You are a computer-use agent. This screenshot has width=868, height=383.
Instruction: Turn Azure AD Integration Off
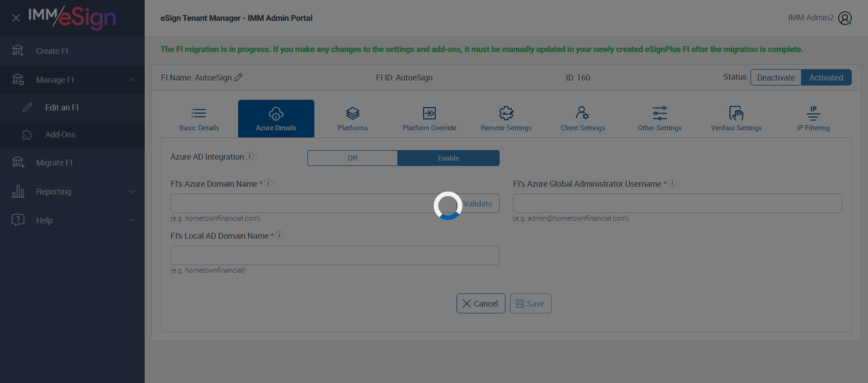coord(353,158)
